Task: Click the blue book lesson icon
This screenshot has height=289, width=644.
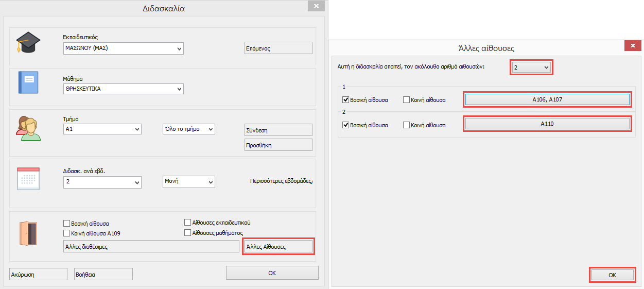Action: tap(28, 82)
